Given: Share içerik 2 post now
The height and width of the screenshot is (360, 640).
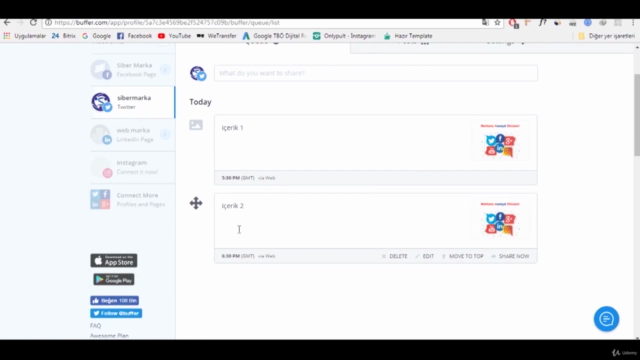Looking at the screenshot, I should click(x=510, y=256).
